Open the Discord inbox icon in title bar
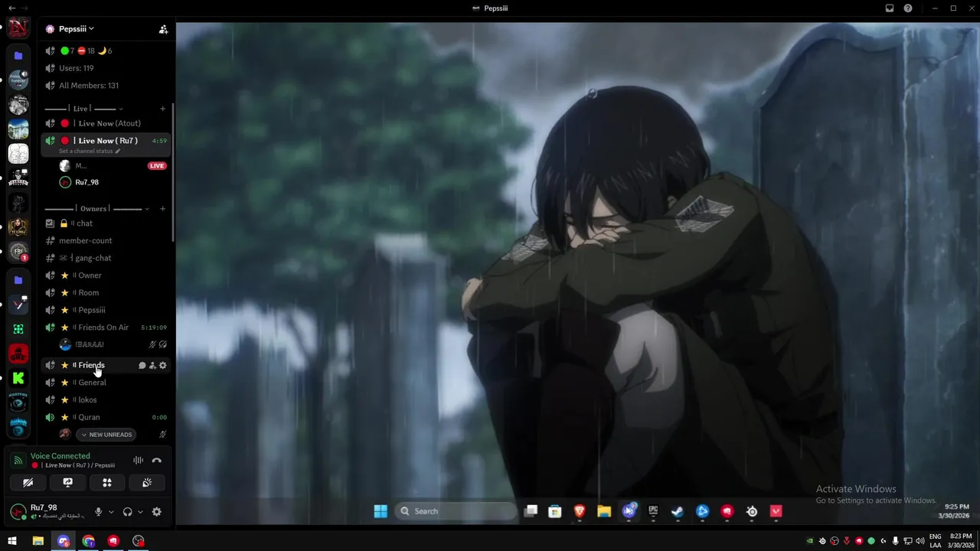 pyautogui.click(x=890, y=8)
